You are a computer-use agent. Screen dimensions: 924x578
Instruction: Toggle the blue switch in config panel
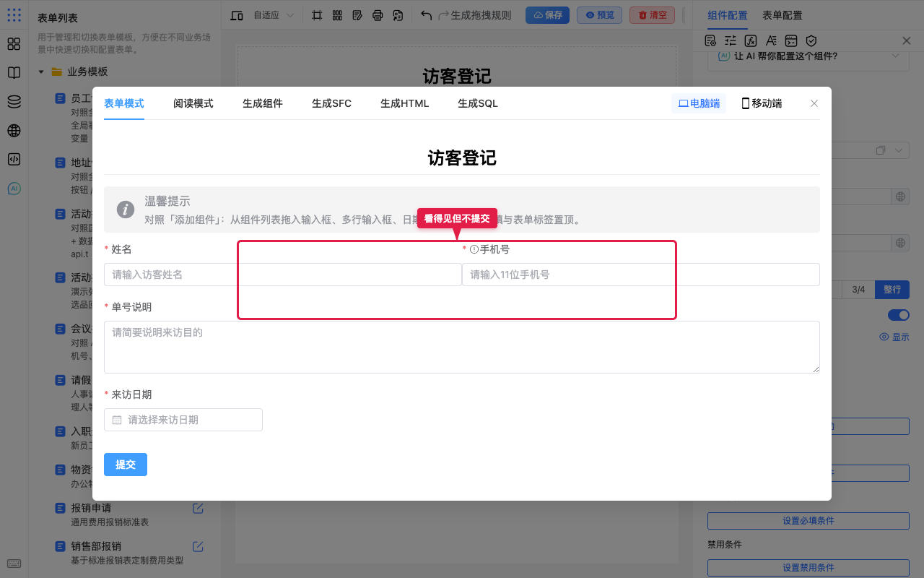point(898,315)
